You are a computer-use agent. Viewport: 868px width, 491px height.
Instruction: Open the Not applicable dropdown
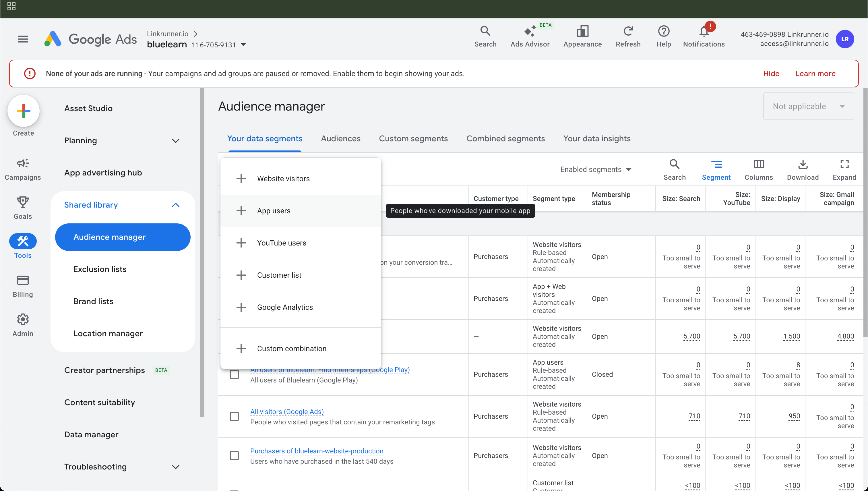coord(808,106)
